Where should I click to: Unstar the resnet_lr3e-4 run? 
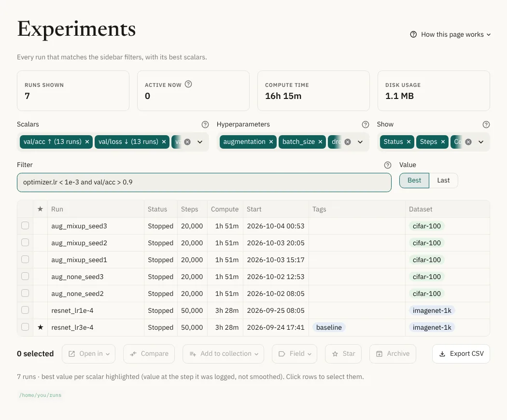[41, 327]
